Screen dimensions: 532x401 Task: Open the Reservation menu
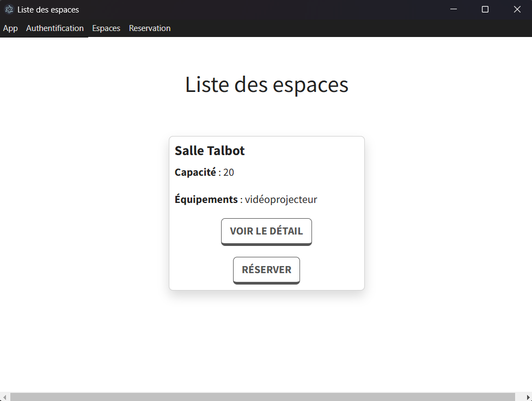pos(150,28)
